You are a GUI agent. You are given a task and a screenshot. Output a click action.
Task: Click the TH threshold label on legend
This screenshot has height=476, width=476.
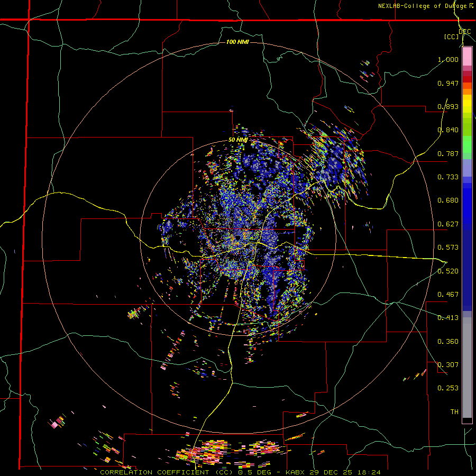[454, 412]
